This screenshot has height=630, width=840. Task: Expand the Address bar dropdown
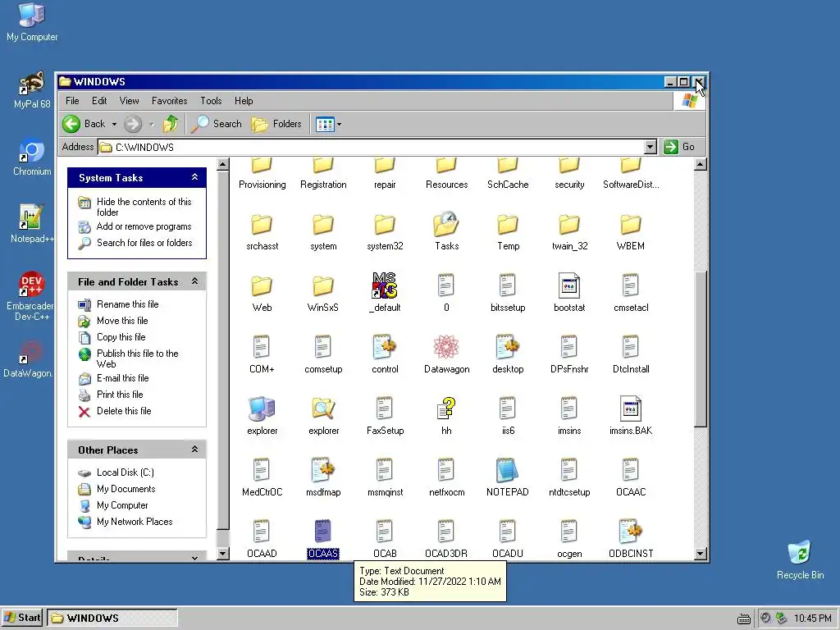pyautogui.click(x=650, y=147)
